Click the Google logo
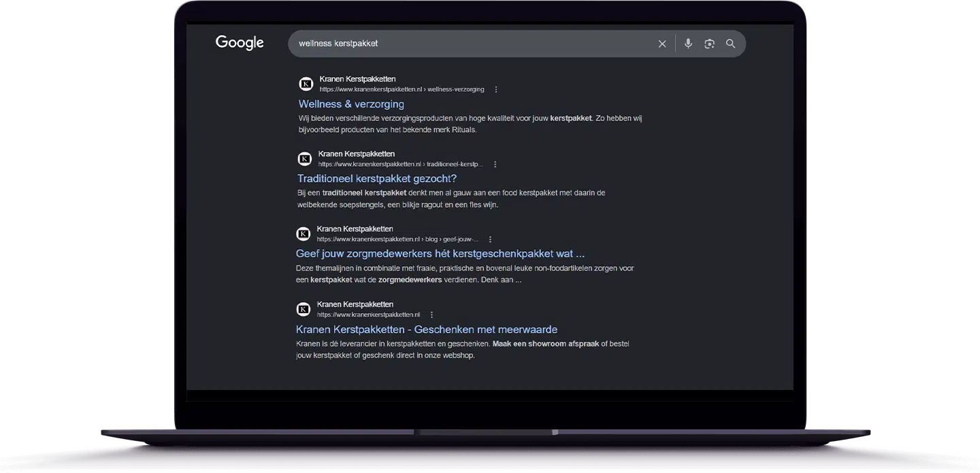This screenshot has width=980, height=473. pos(240,43)
